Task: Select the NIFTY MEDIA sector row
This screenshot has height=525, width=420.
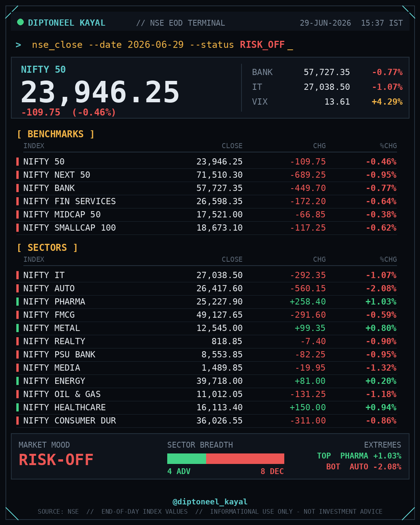Action: pos(206,367)
